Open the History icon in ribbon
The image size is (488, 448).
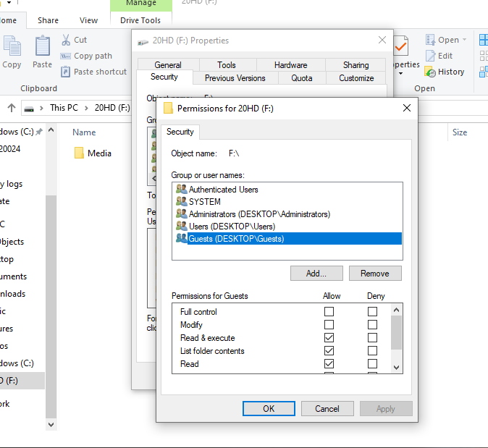coord(430,72)
